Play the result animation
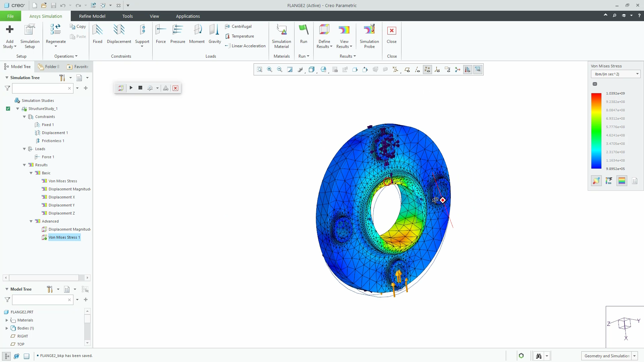This screenshot has height=362, width=644. click(x=131, y=88)
